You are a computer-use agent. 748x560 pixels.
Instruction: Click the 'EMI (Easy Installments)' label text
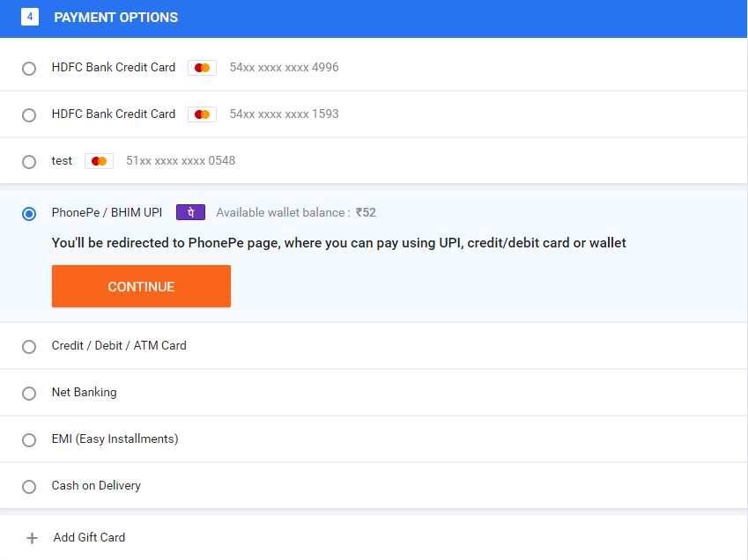[115, 439]
